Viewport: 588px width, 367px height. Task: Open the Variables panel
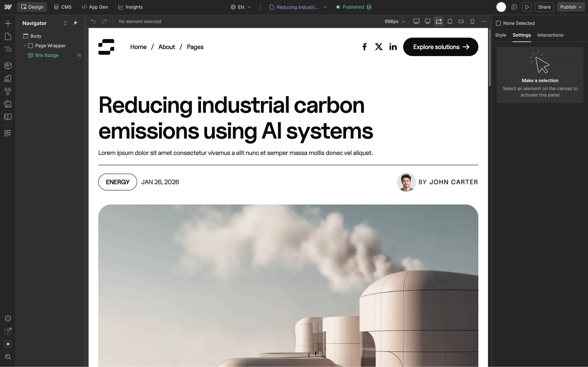[8, 91]
